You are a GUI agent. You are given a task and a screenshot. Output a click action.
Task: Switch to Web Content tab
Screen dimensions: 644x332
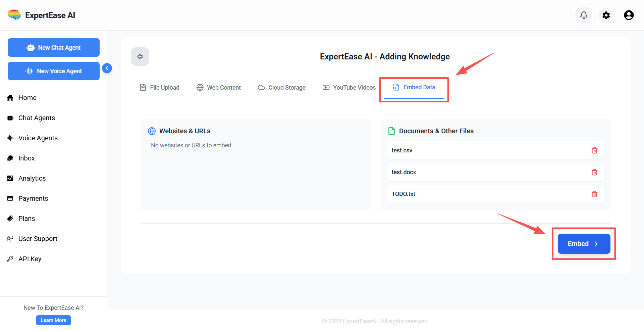(x=219, y=88)
